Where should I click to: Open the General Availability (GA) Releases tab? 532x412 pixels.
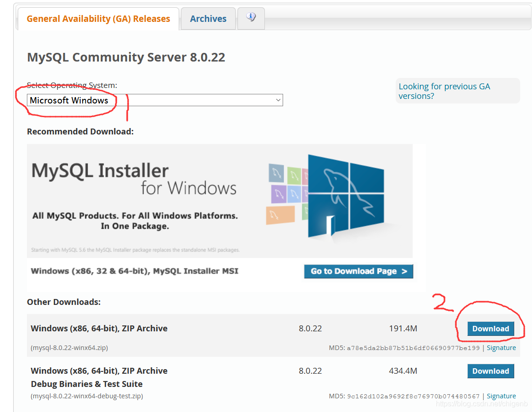98,19
